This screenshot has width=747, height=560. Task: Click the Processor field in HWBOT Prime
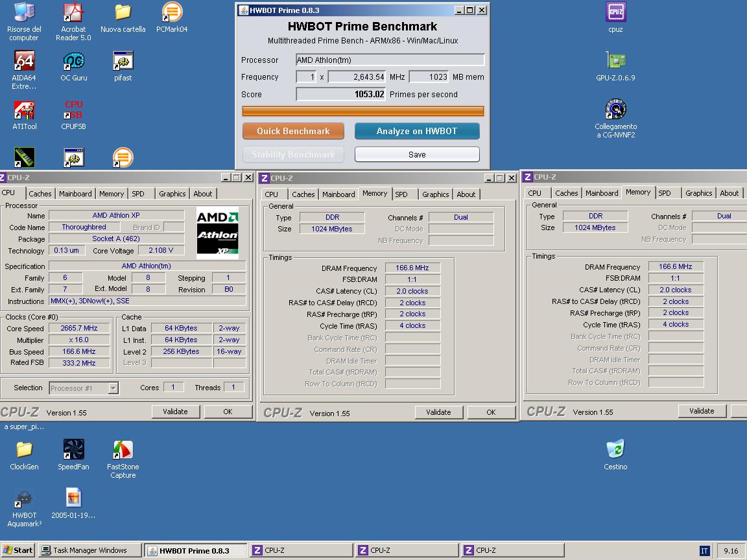coord(390,60)
